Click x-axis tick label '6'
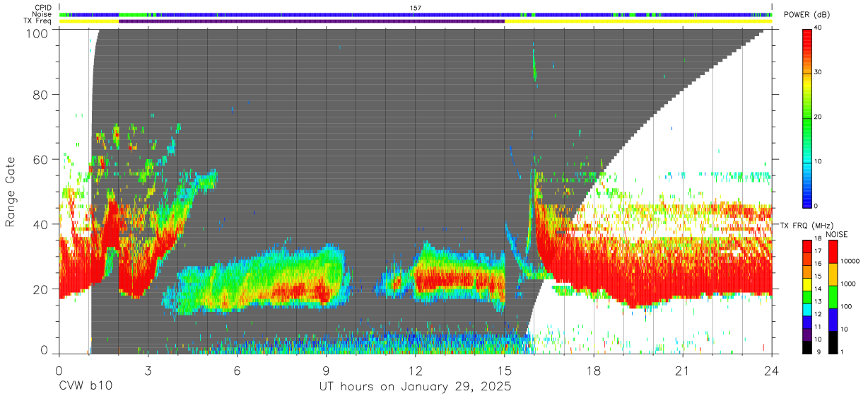 point(237,371)
